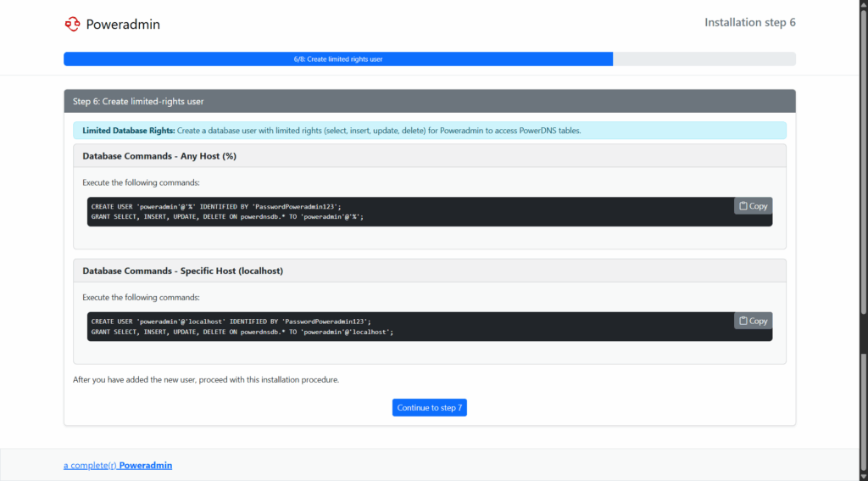Copy the localhost database commands
Screen dimensions: 868x481
point(753,321)
